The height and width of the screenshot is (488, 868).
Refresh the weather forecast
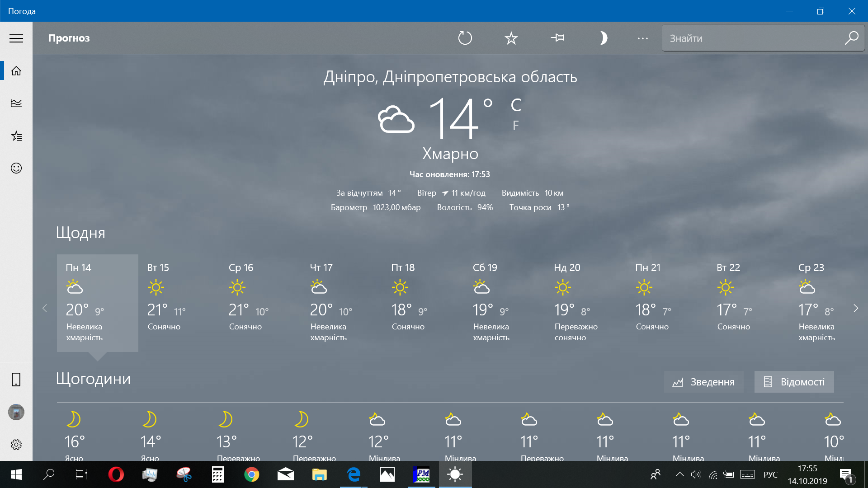[x=465, y=38]
